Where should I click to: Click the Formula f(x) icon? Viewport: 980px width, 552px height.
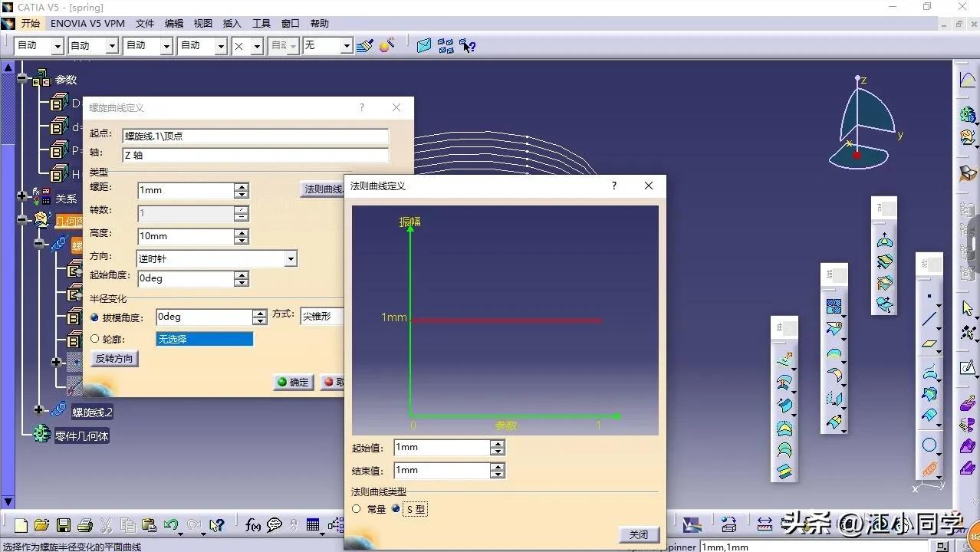coord(252,525)
